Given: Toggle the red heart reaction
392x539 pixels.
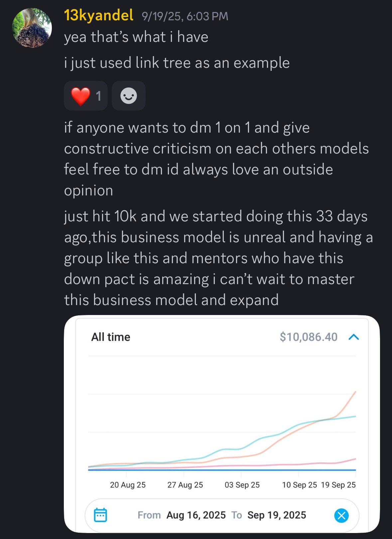Looking at the screenshot, I should [85, 96].
